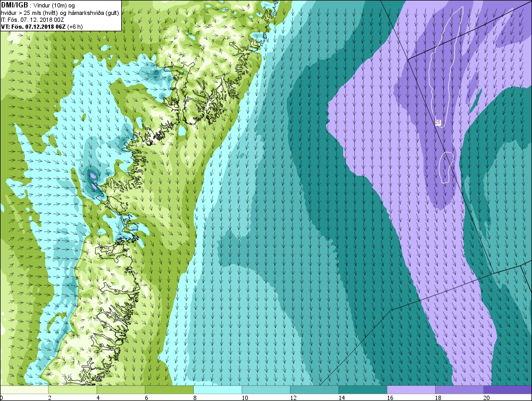Click the 4–6 m/s green legend swatch
532x401 pixels.
pos(121,389)
